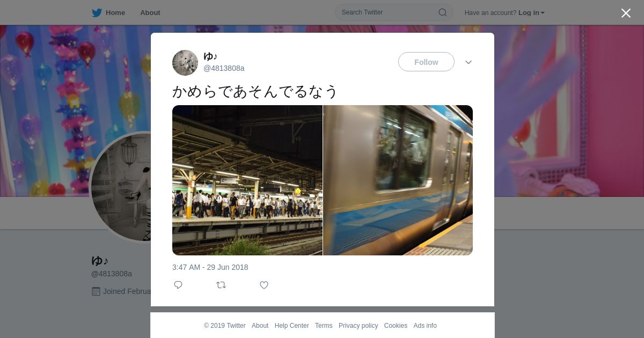644x338 pixels.
Task: Open the Ads info footer link
Action: coord(425,326)
